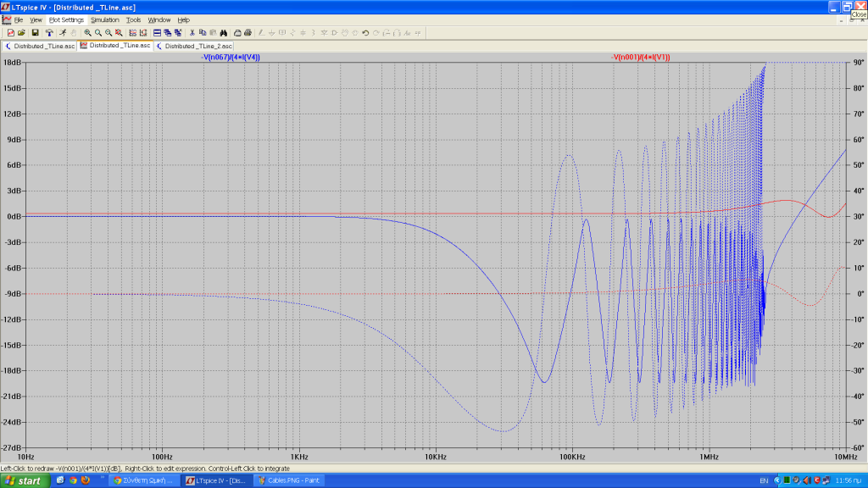868x488 pixels.
Task: Select the Zoom out tool
Action: click(x=108, y=33)
